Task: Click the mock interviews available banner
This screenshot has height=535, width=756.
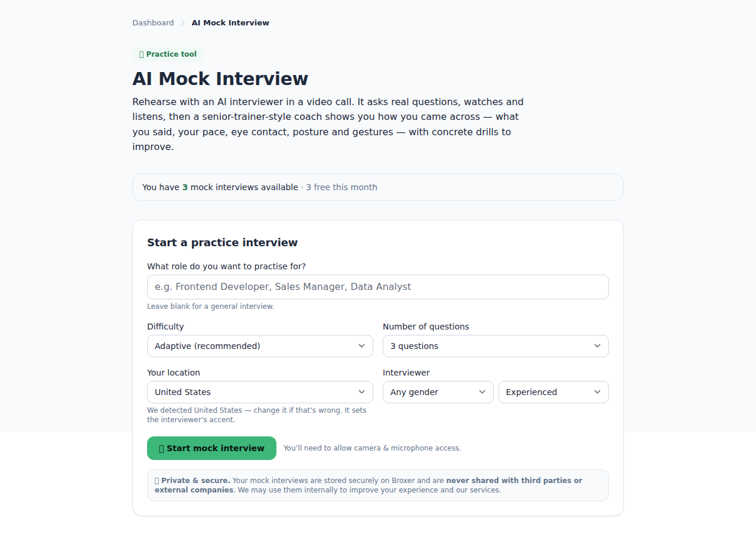Action: tap(378, 187)
